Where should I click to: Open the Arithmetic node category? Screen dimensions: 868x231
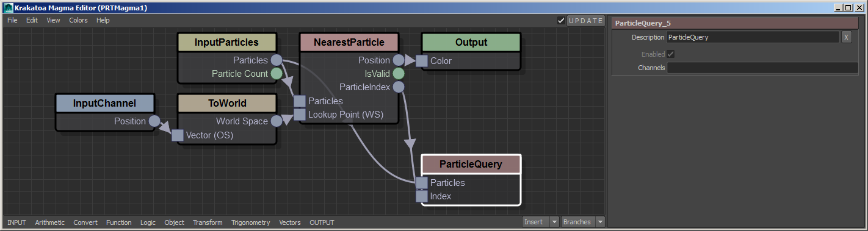click(50, 222)
